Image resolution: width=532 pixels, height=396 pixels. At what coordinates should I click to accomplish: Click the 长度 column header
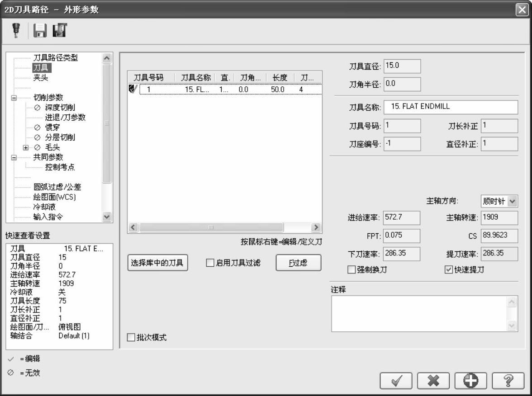[280, 78]
